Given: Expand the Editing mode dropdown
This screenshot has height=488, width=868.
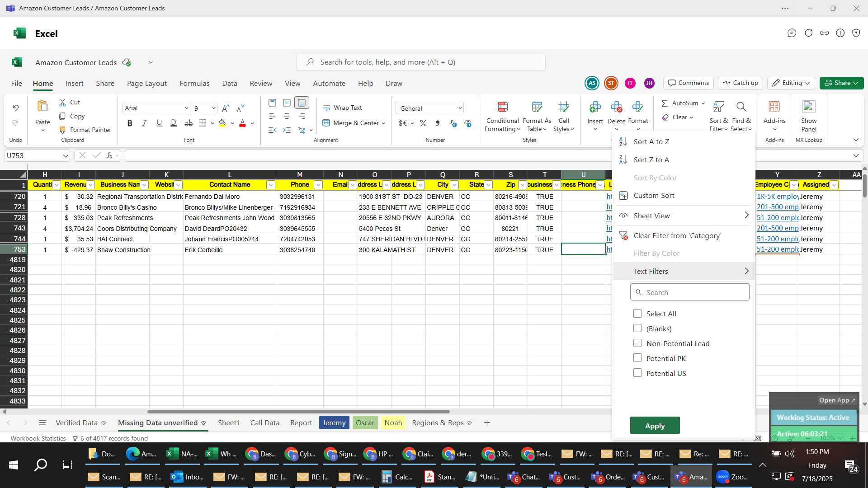Looking at the screenshot, I should pyautogui.click(x=807, y=83).
